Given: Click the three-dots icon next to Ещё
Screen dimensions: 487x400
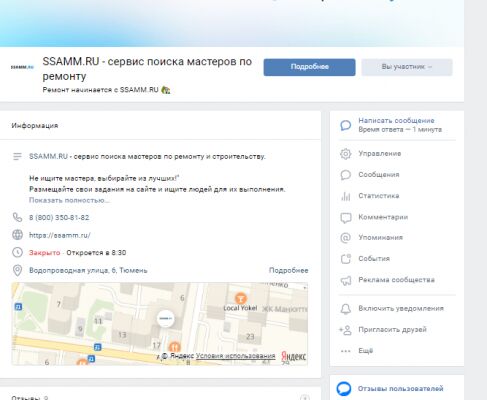Looking at the screenshot, I should [346, 351].
